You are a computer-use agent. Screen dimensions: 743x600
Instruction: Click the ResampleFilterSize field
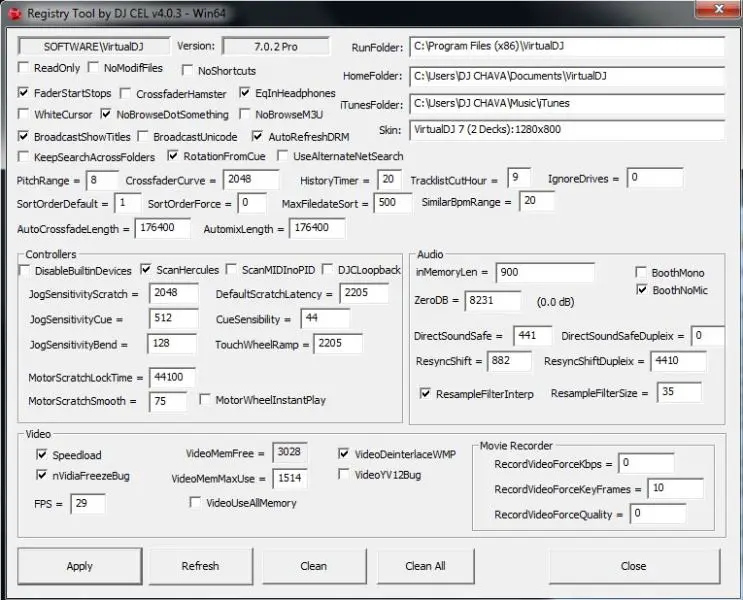pyautogui.click(x=680, y=392)
